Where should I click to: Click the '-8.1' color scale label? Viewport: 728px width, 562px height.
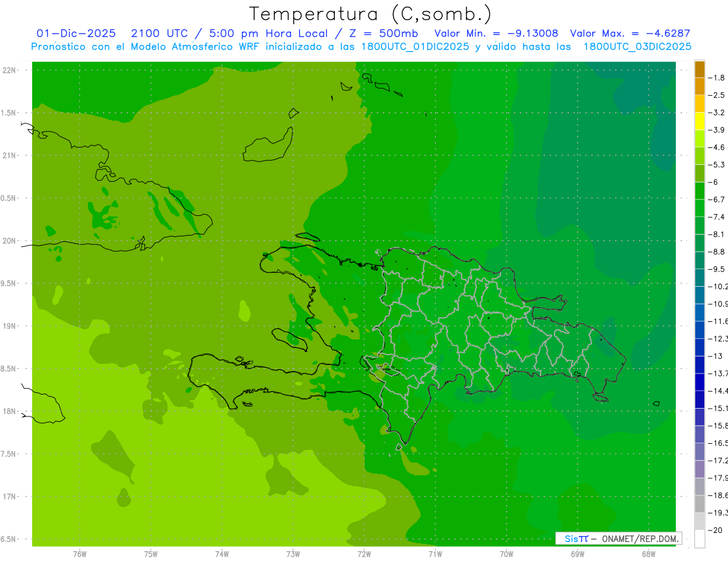click(x=716, y=234)
